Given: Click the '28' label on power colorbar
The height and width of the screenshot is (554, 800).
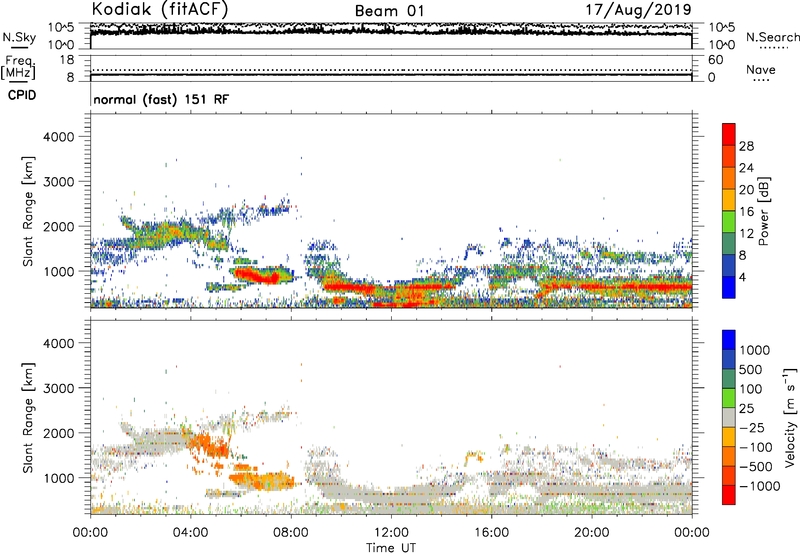Looking at the screenshot, I should tap(746, 146).
